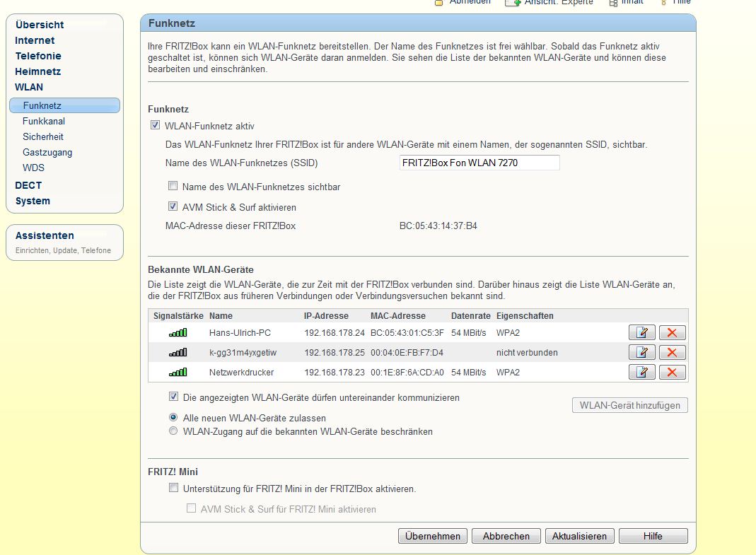The width and height of the screenshot is (756, 555).
Task: Open Telefonie menu section
Action: [38, 56]
